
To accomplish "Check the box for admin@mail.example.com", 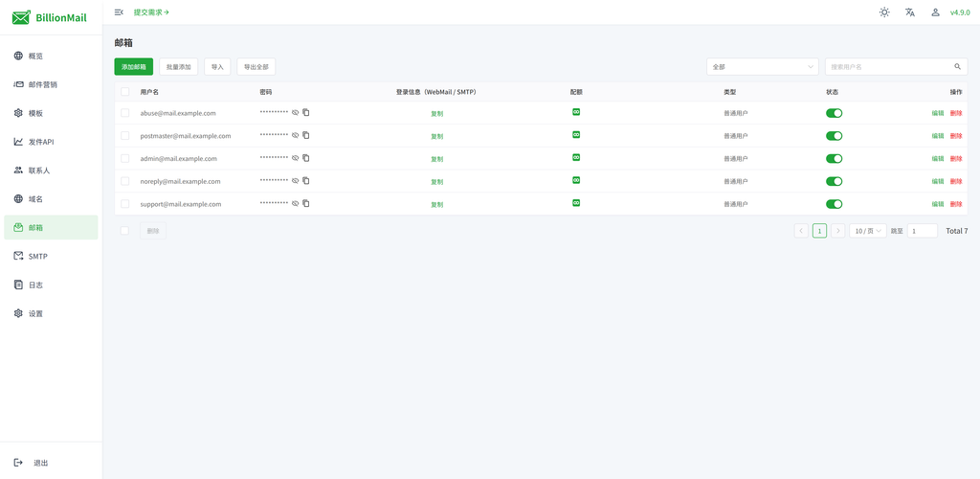I will click(125, 158).
